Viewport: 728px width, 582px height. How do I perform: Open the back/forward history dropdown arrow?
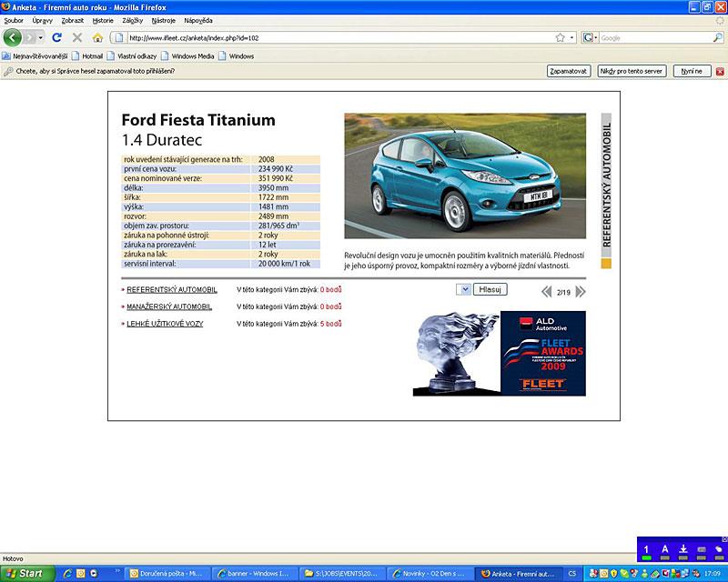[x=40, y=37]
